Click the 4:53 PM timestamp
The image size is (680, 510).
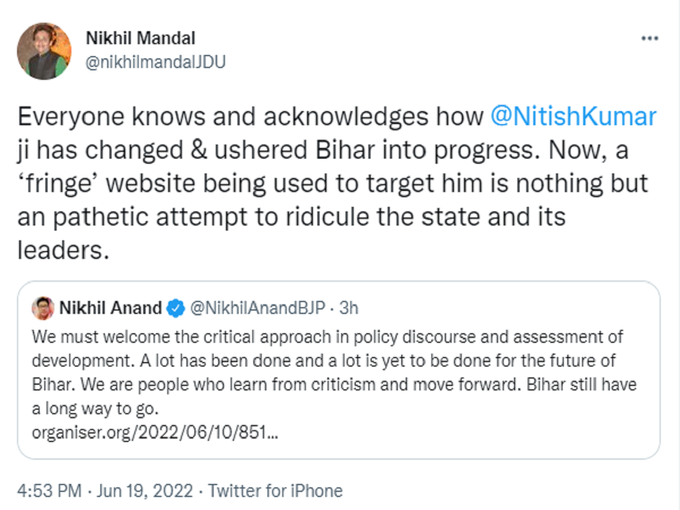click(49, 491)
